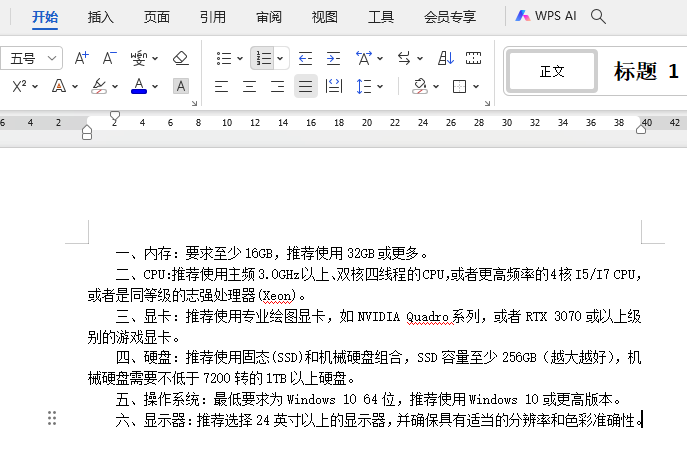
Task: Click in line 五、操作系统
Action: click(368, 399)
